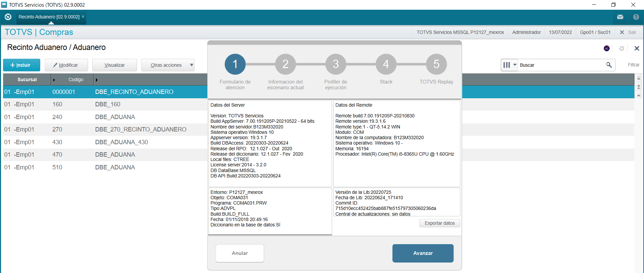Screen dimensions: 644x273
Task: Select row DBE_270_RECINTO_ADUANERO
Action: [x=105, y=129]
